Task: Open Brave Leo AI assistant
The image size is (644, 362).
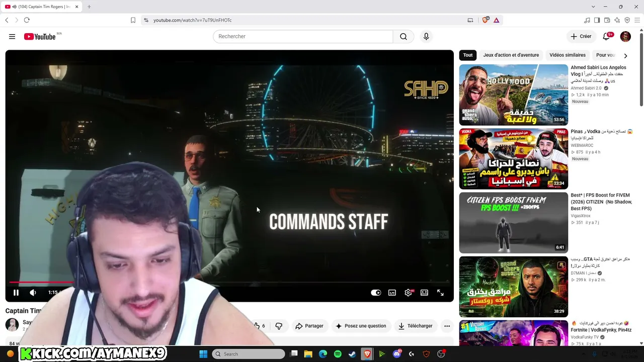Action: 617,20
